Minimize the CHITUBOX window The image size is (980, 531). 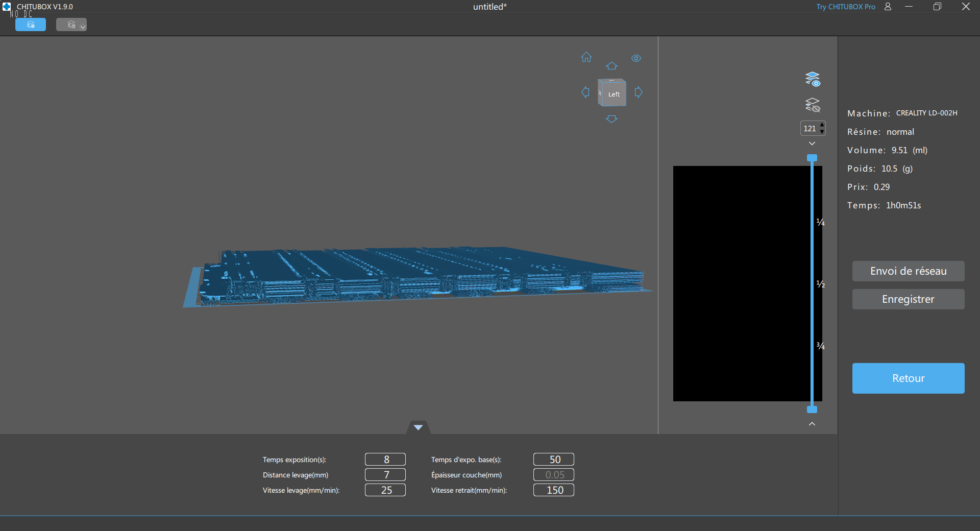coord(909,7)
